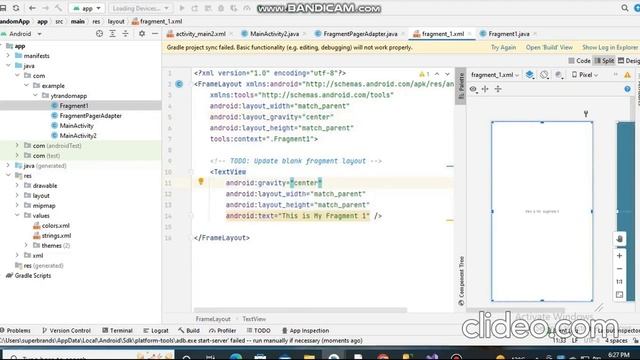Click the Forward navigation arrow
Viewport: 640px width, 360px height.
point(45,8)
